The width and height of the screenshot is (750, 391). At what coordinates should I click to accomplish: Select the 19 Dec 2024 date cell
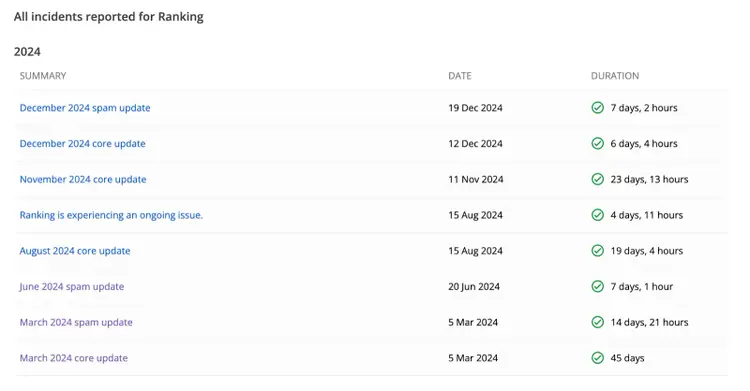point(475,108)
